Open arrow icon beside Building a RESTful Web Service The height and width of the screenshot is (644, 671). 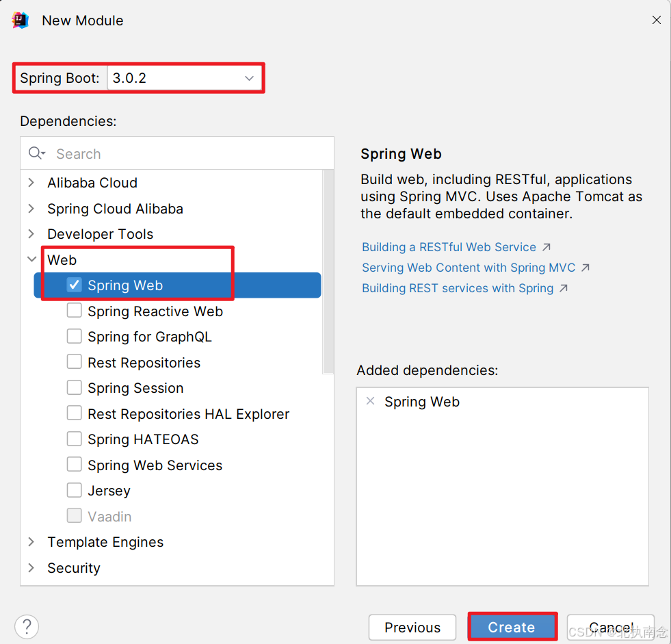pos(547,247)
